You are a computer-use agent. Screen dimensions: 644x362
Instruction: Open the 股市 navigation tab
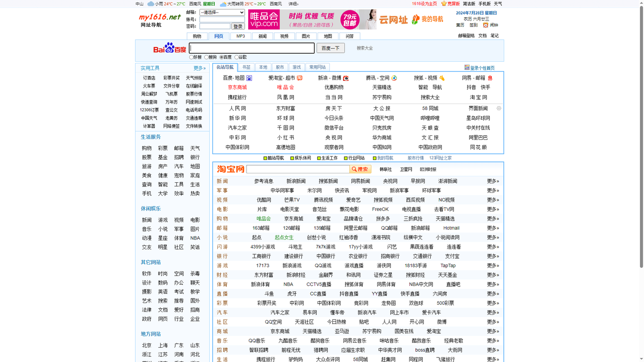tap(280, 67)
